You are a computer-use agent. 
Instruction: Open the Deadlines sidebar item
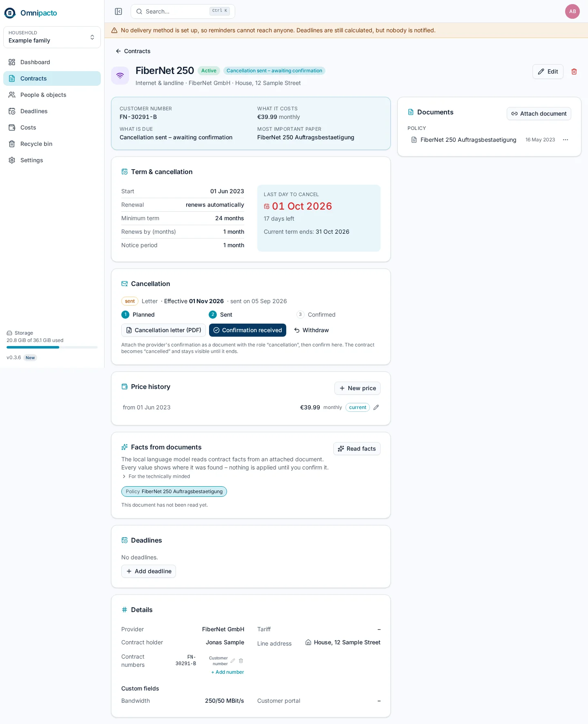coord(52,111)
